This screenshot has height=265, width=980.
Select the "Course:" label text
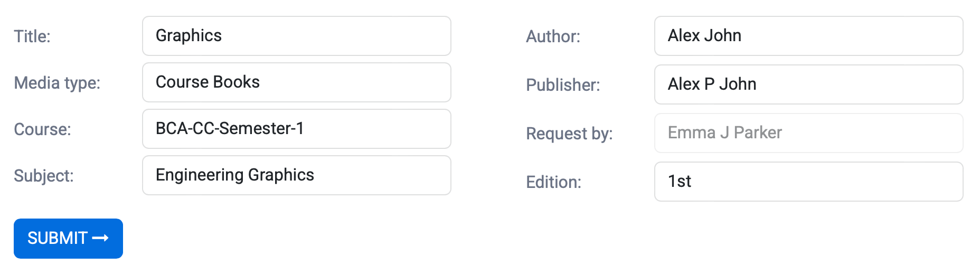[42, 129]
